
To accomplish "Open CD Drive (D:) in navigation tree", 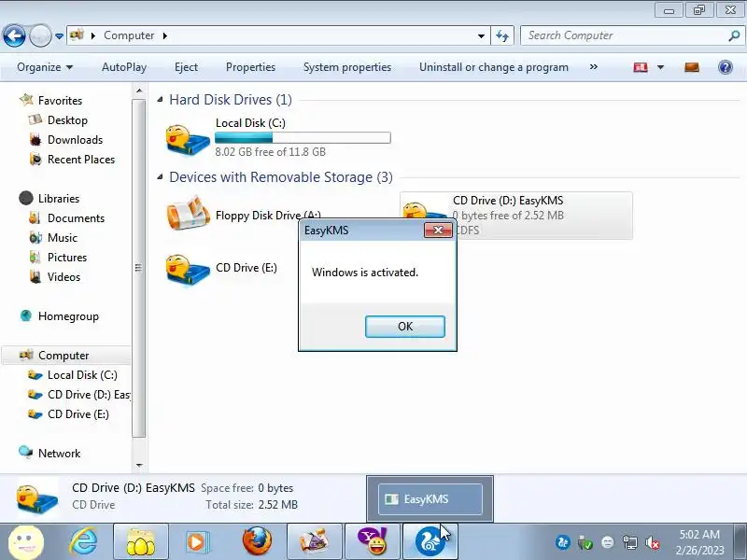I will [89, 394].
